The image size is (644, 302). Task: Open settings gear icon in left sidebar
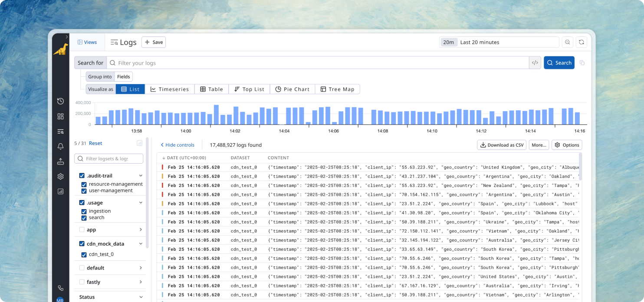(60, 177)
